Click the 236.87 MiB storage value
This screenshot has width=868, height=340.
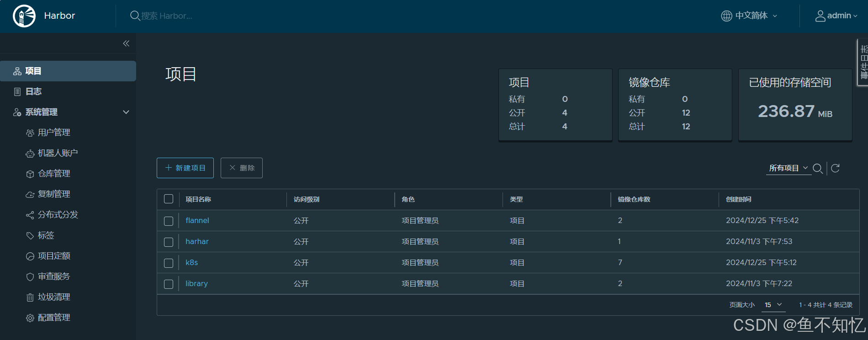[795, 111]
